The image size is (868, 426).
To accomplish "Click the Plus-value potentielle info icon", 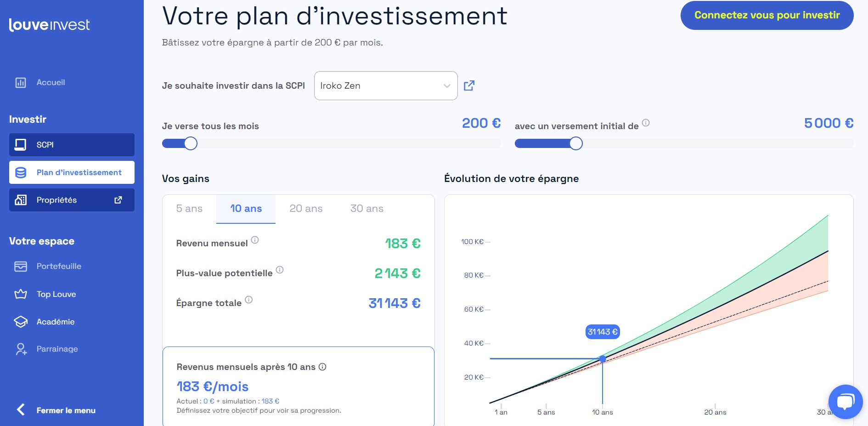I will (x=280, y=269).
